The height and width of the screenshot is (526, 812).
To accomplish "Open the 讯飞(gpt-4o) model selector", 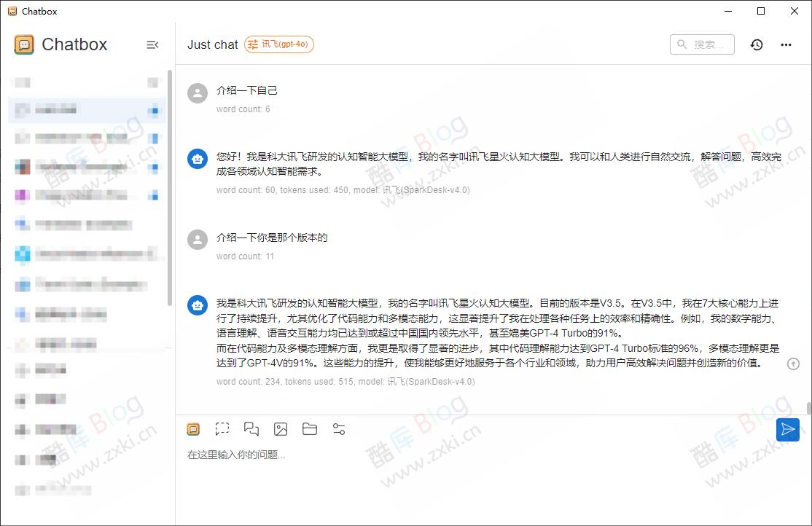I will (279, 44).
